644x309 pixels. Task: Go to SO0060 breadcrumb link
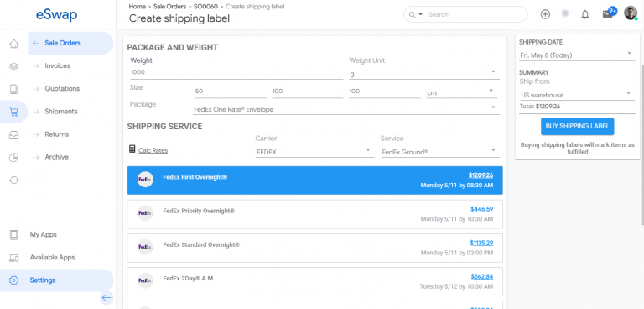pyautogui.click(x=205, y=7)
